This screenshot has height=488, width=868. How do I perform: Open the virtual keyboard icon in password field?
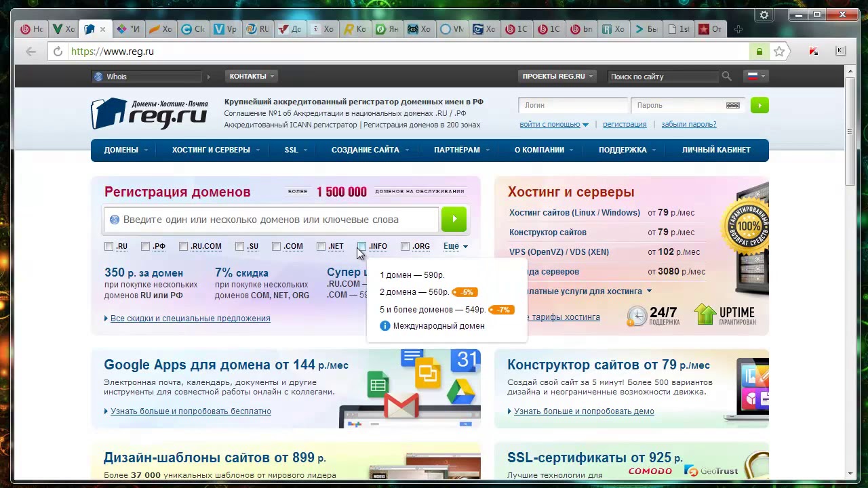tap(732, 105)
